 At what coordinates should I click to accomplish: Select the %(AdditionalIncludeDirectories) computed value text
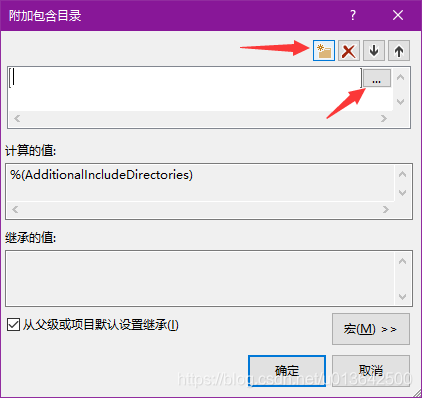[x=101, y=175]
